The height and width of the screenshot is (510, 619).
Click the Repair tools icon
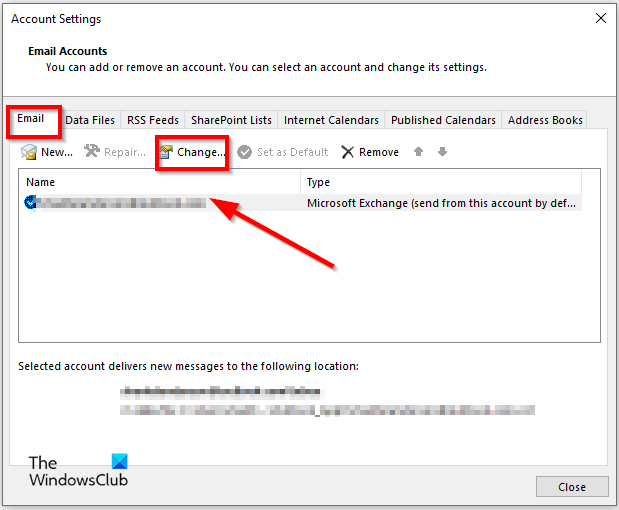92,151
